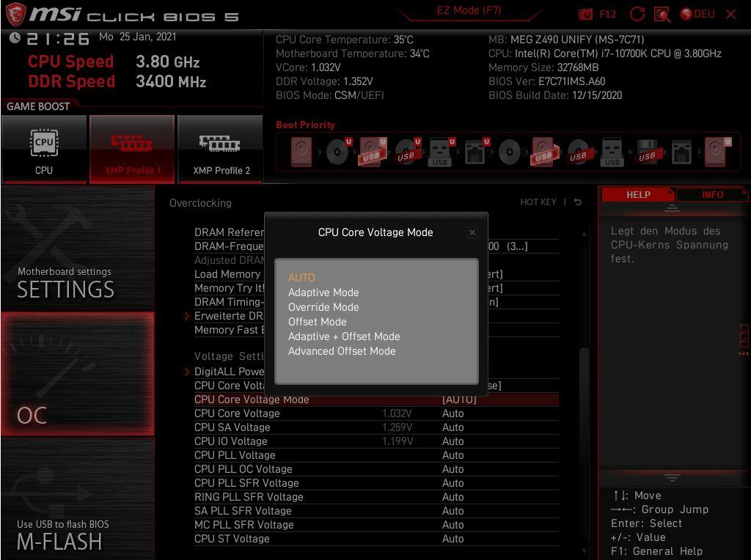Click the MSI dragon shield logo
Screen dimensions: 751x560
coord(15,15)
